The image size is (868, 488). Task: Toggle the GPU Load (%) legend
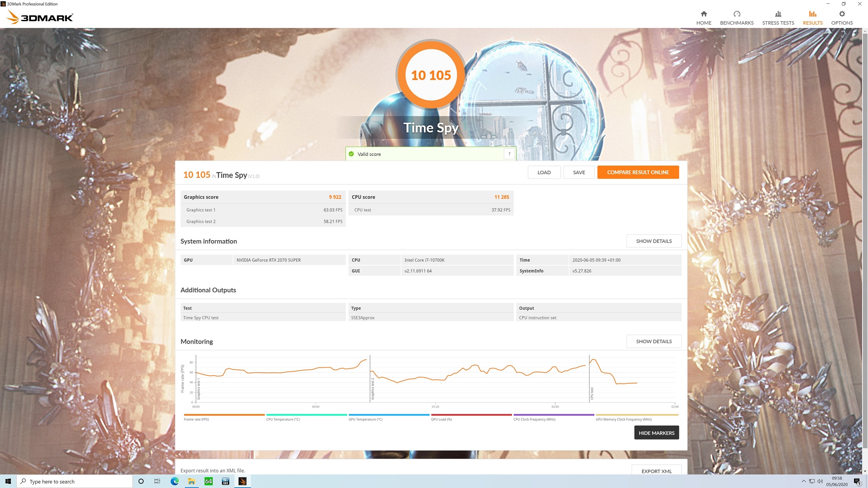[x=441, y=419]
